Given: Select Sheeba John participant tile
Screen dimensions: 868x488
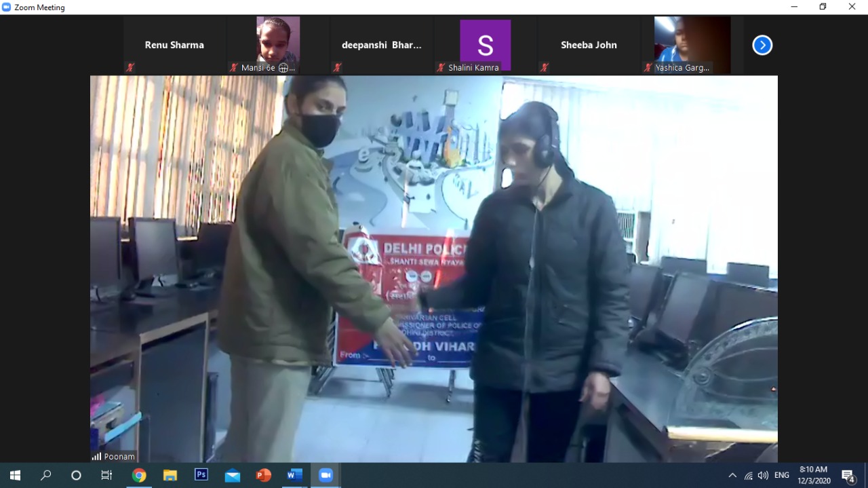Looking at the screenshot, I should click(x=589, y=45).
